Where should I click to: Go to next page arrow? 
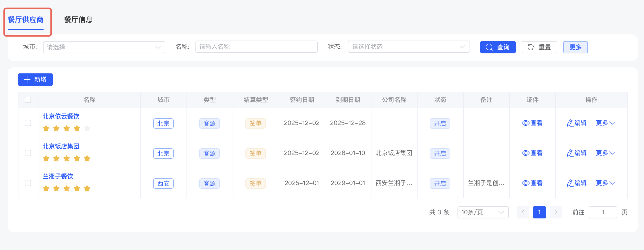click(556, 212)
